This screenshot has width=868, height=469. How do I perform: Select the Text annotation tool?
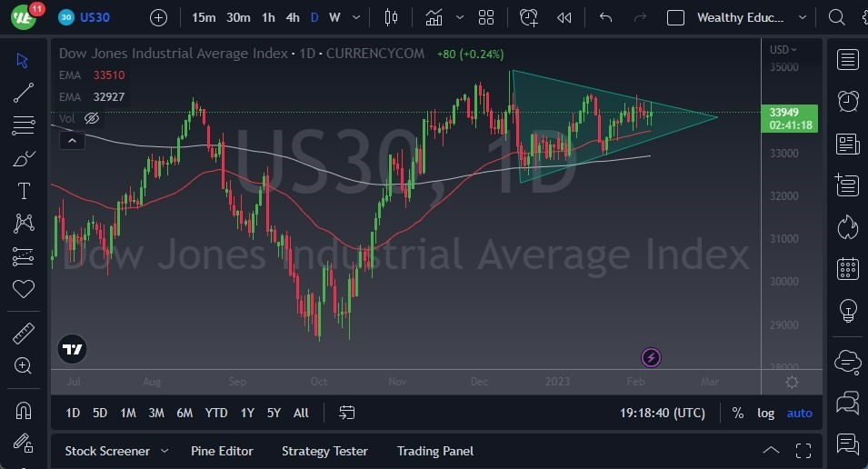click(x=24, y=191)
